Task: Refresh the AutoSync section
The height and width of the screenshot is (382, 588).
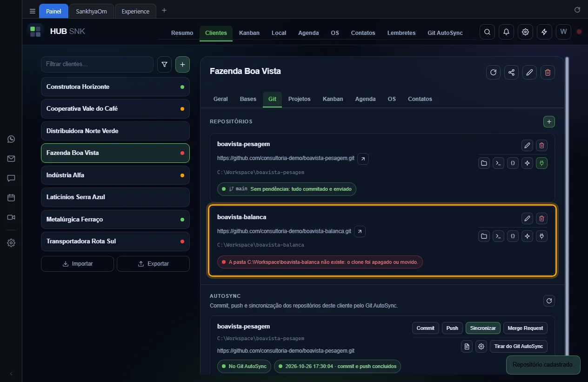Action: pos(549,301)
